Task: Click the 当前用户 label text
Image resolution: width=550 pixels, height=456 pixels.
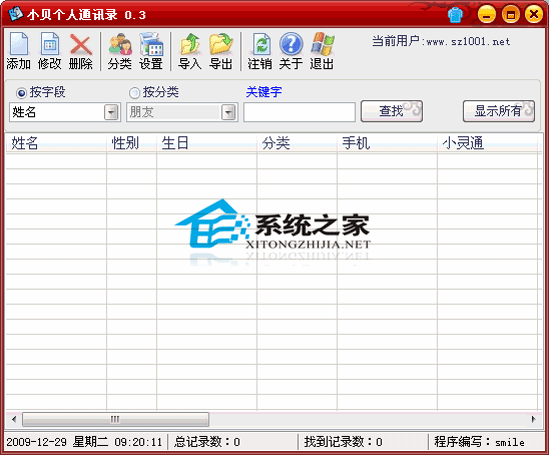Action: [x=441, y=41]
